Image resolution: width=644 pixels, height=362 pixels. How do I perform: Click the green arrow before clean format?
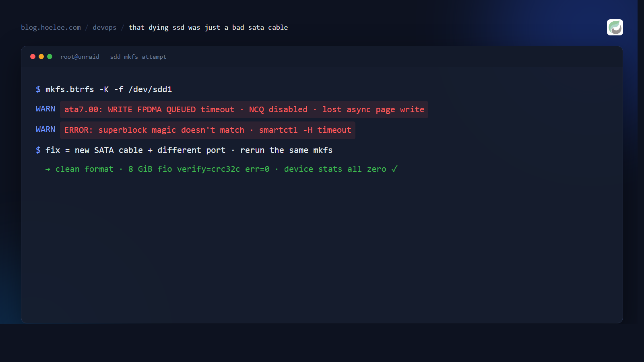click(x=48, y=169)
